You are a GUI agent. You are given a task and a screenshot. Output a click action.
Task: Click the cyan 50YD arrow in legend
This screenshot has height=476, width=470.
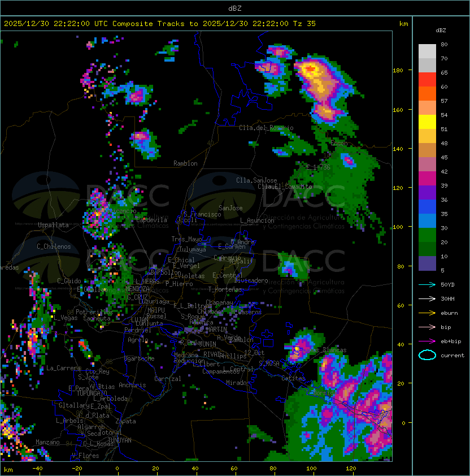pos(427,284)
